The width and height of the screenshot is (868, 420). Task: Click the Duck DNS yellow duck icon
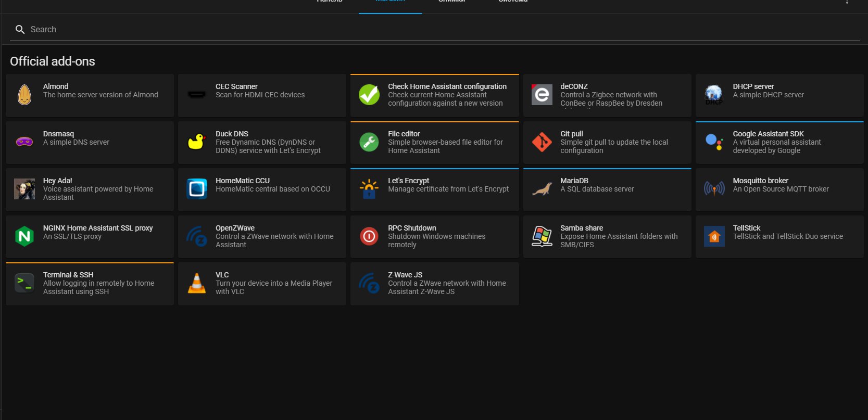click(197, 142)
